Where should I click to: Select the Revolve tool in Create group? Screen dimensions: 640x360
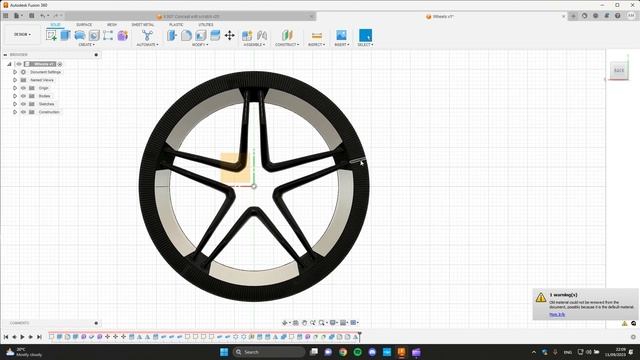pos(80,36)
